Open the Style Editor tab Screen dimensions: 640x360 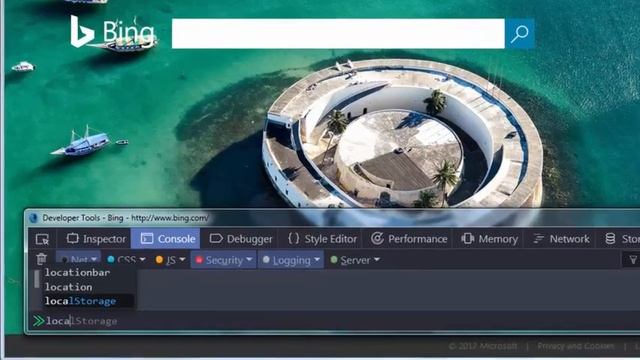point(322,239)
